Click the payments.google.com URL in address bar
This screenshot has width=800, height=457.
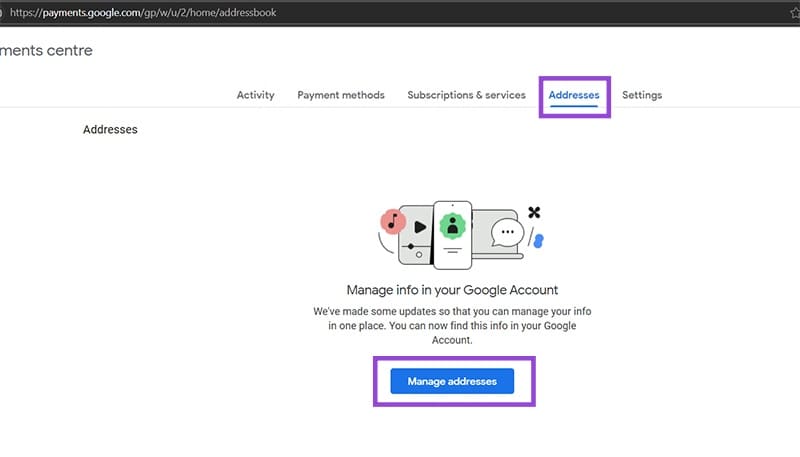click(143, 13)
